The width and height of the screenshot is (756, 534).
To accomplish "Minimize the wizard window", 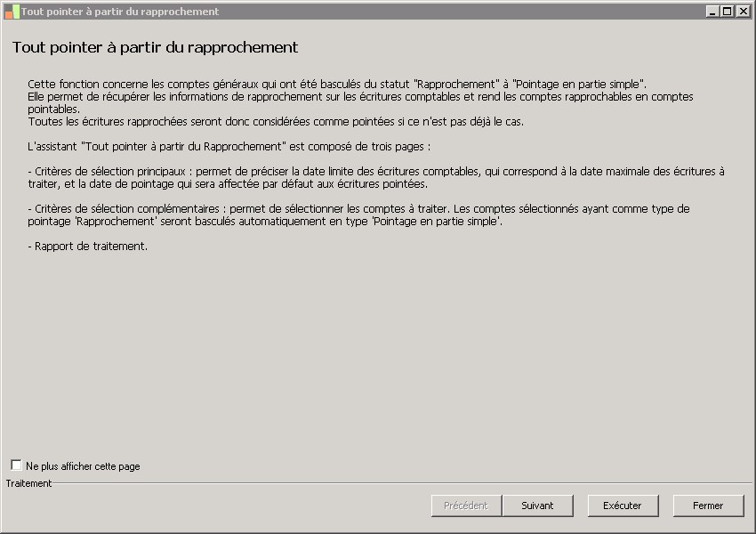I will click(x=712, y=12).
